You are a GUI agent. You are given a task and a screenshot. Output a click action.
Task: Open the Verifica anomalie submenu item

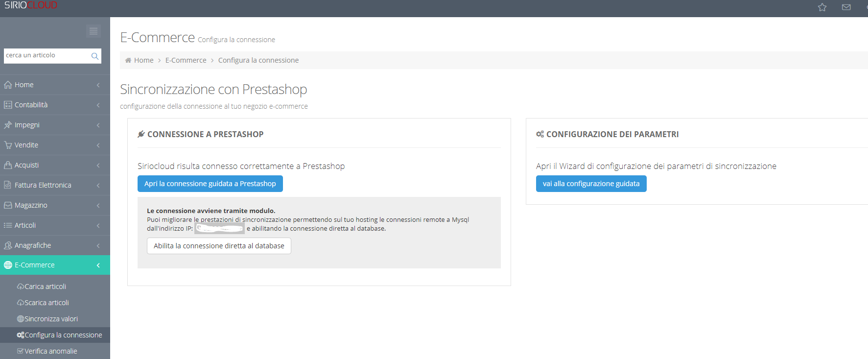(55, 351)
